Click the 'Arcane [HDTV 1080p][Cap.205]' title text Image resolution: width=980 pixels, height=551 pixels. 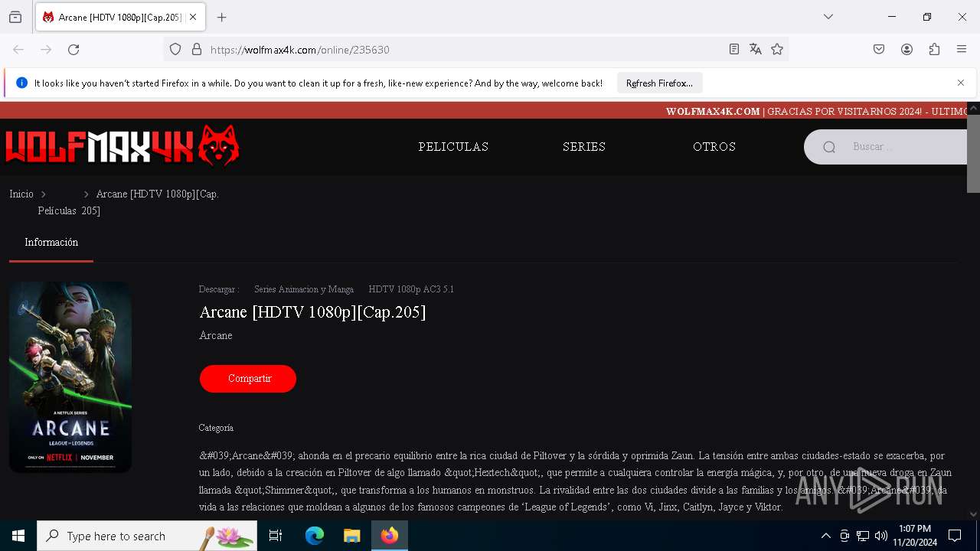pyautogui.click(x=312, y=312)
